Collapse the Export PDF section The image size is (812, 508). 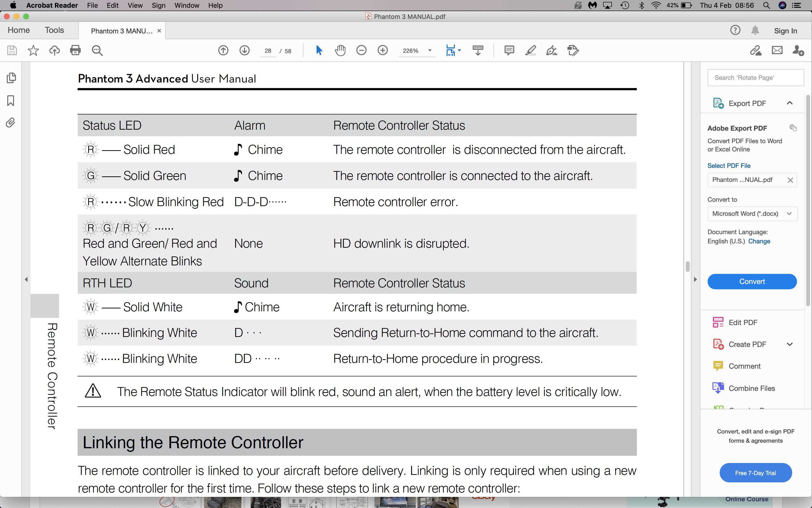click(790, 103)
